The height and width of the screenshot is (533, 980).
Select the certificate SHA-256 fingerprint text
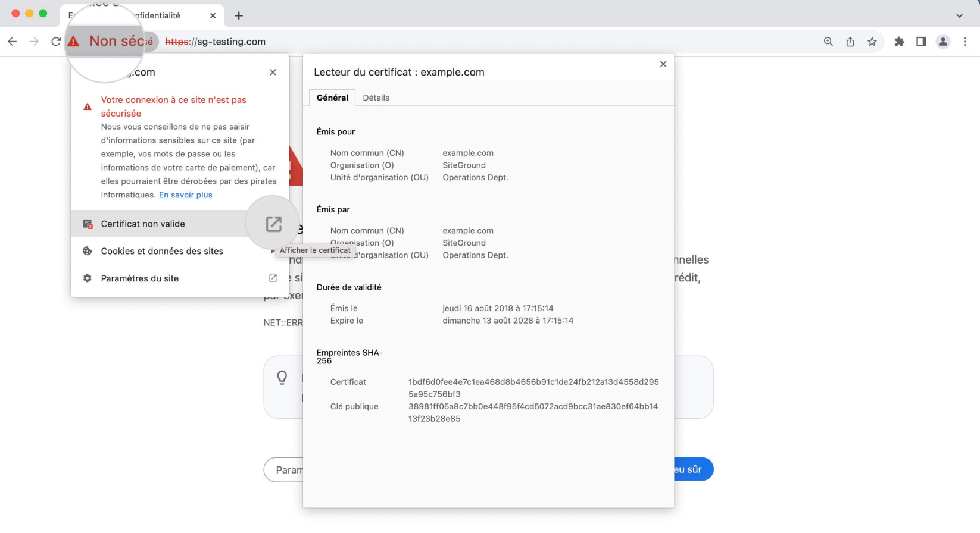533,388
